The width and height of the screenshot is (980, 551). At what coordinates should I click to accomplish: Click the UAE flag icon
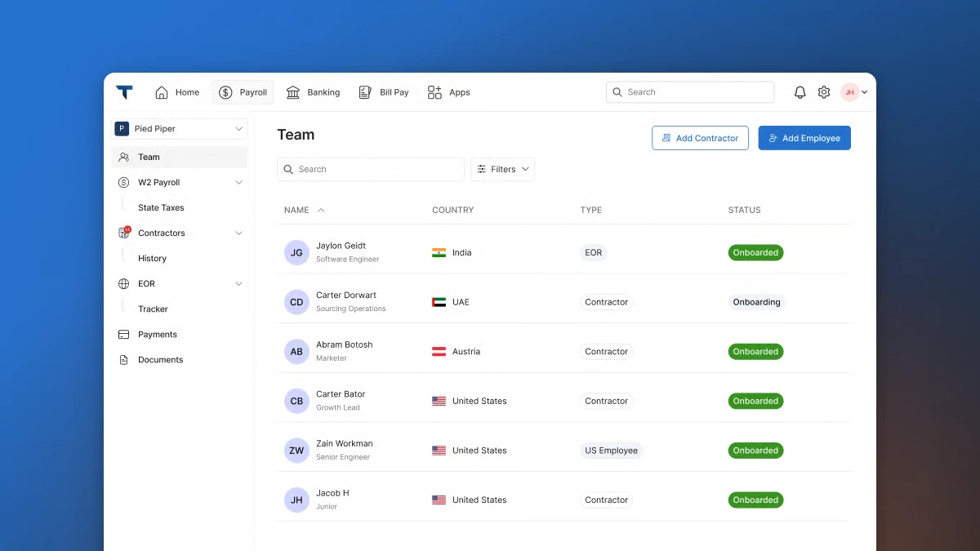pos(439,302)
